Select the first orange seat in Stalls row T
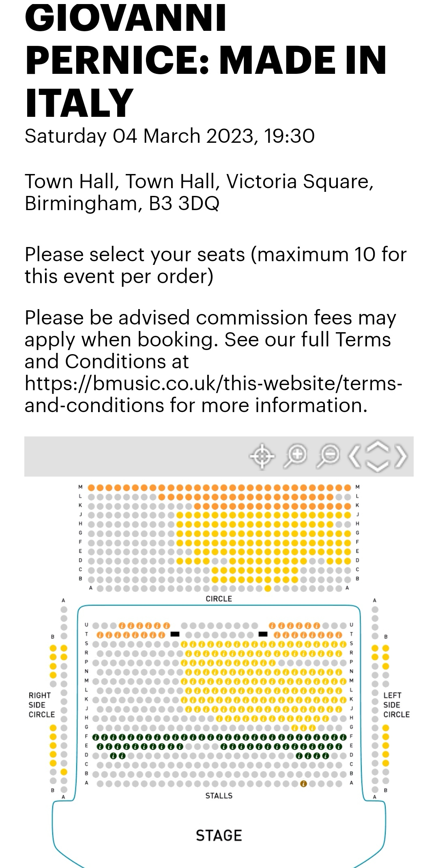 [100, 634]
